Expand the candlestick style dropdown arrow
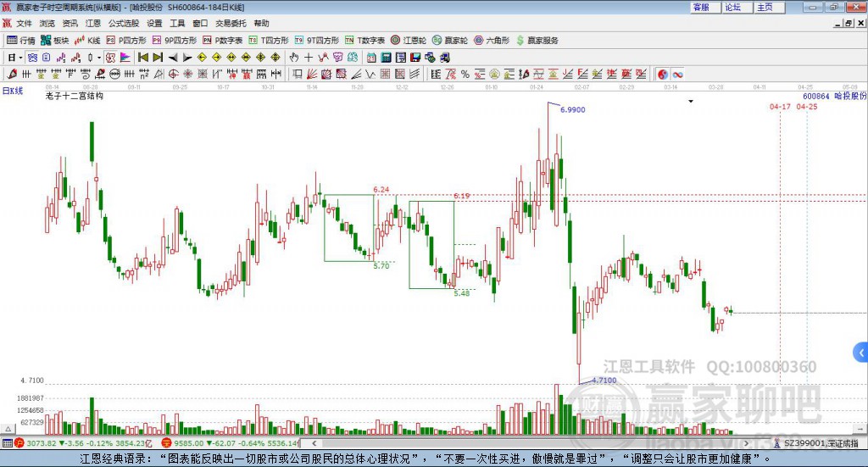This screenshot has width=868, height=467. pos(99,58)
